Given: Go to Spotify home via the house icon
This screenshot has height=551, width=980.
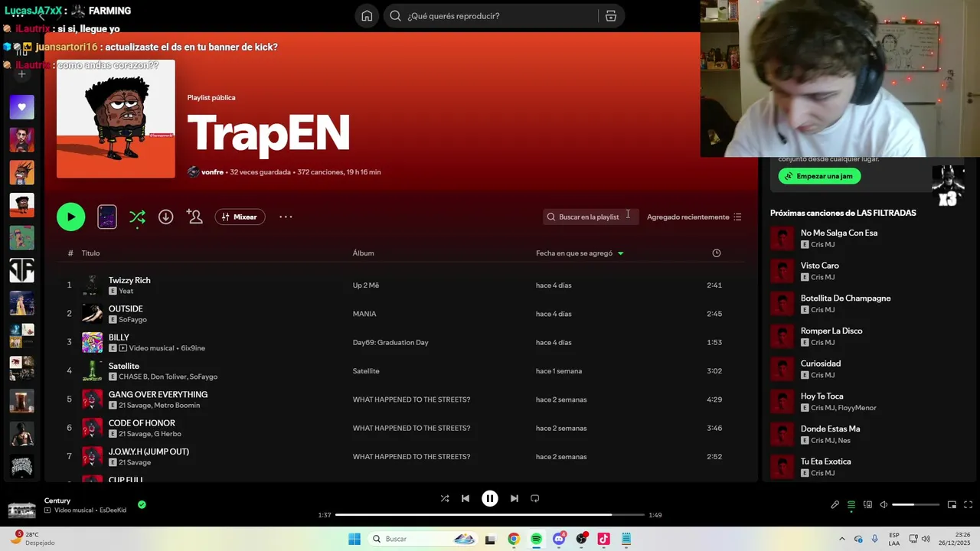Looking at the screenshot, I should (x=367, y=16).
